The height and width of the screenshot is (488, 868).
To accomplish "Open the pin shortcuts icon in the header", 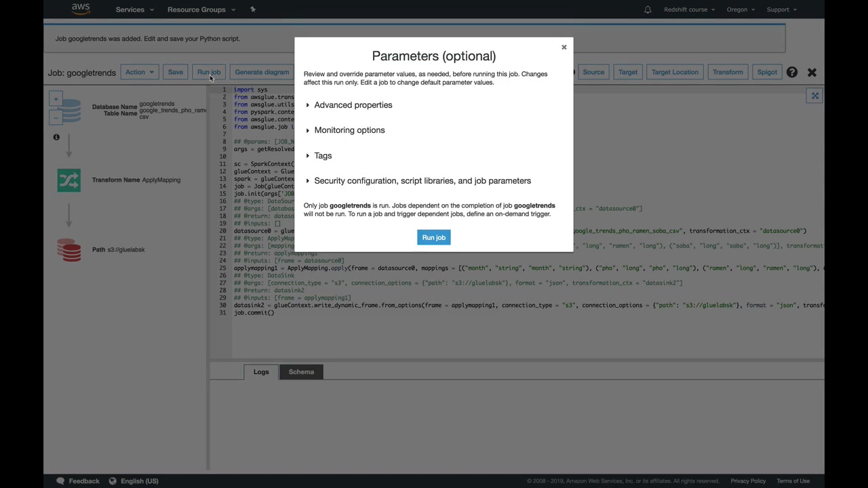I will coord(253,9).
